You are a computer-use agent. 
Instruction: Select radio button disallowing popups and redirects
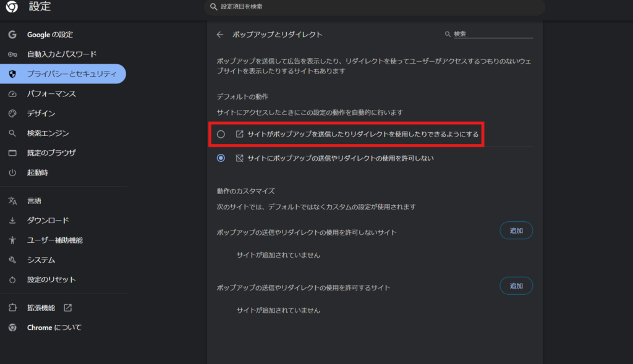click(x=221, y=158)
